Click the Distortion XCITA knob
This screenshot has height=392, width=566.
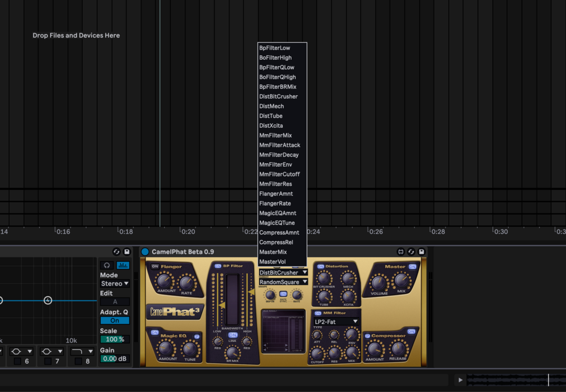click(x=348, y=296)
